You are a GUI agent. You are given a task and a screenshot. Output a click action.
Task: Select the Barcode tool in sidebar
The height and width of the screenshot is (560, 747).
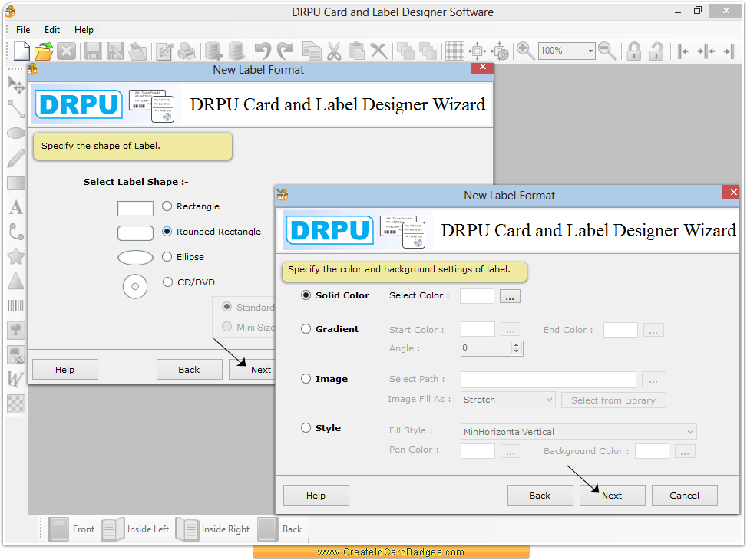tap(16, 306)
